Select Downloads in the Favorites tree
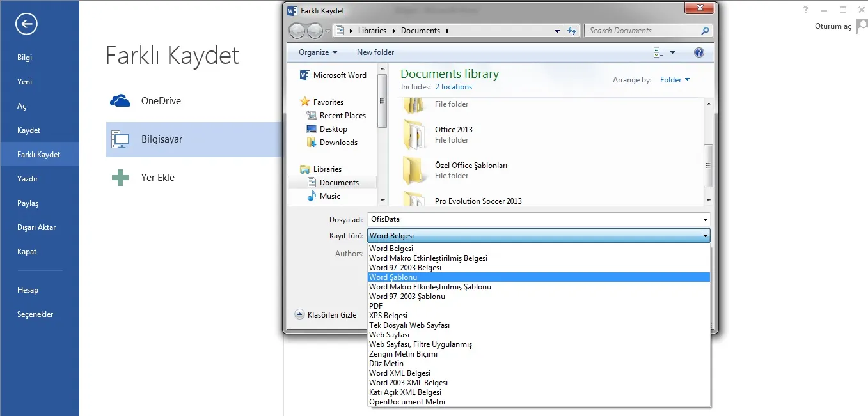The height and width of the screenshot is (416, 868). pyautogui.click(x=338, y=143)
